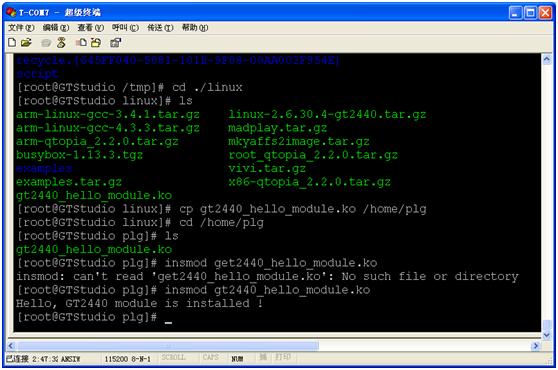558x370 pixels.
Task: Click the Receive file toolbar icon
Action: [x=96, y=43]
